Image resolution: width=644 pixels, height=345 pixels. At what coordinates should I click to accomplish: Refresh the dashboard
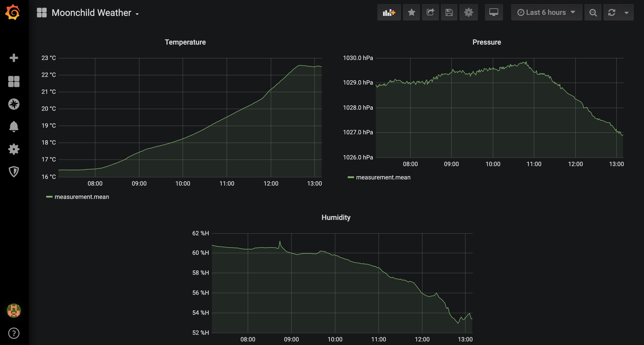(612, 12)
